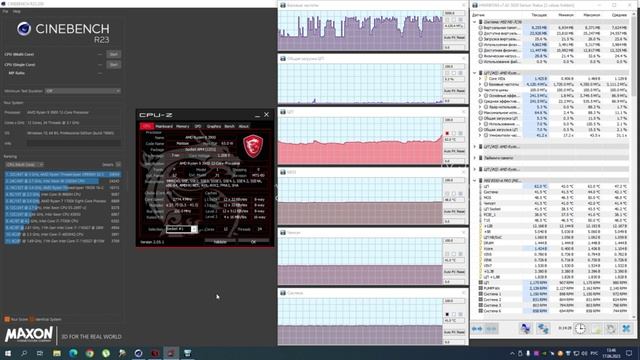Screen dimensions: 640x360
Task: Click the red MSI CPU-Z taskbar icon
Action: tap(155, 353)
